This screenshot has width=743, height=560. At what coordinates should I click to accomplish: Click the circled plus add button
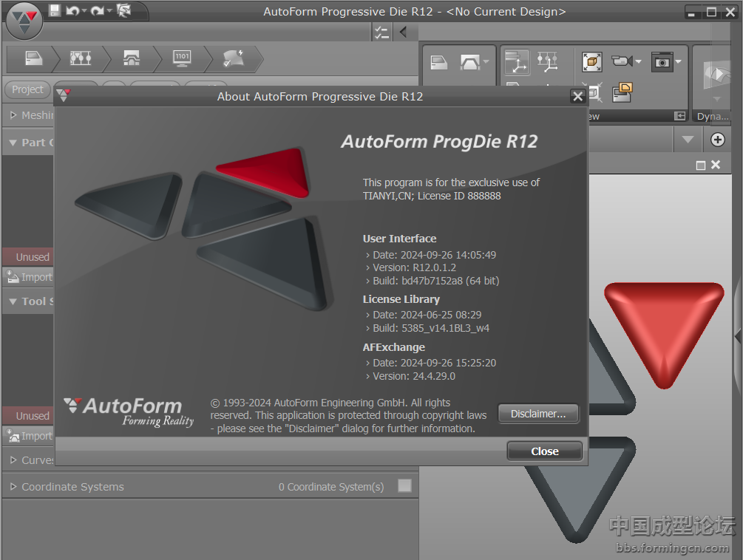point(717,140)
